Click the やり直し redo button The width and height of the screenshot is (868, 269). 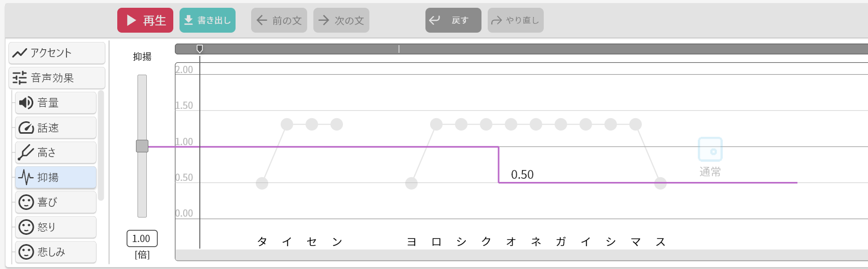click(516, 20)
